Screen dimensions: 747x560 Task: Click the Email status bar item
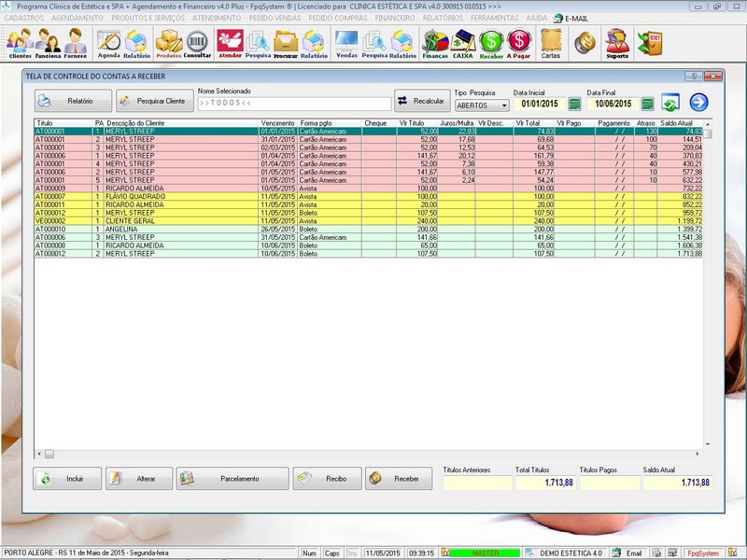pos(627,553)
